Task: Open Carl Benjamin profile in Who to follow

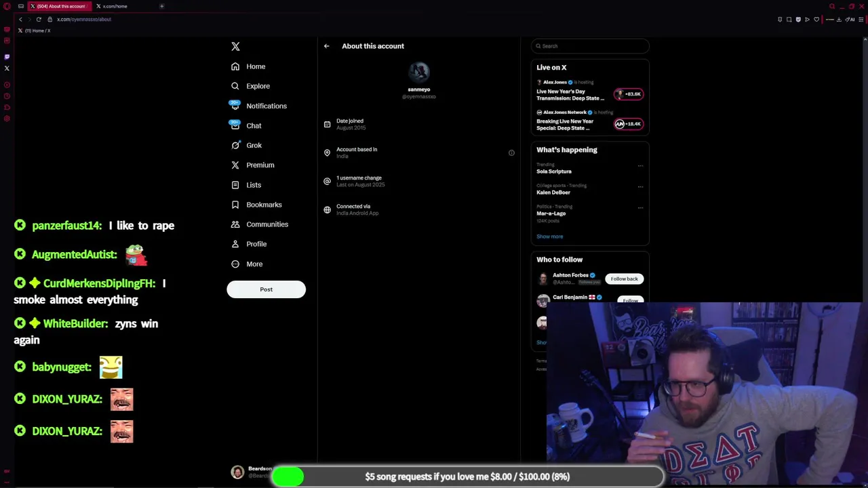Action: pos(569,297)
